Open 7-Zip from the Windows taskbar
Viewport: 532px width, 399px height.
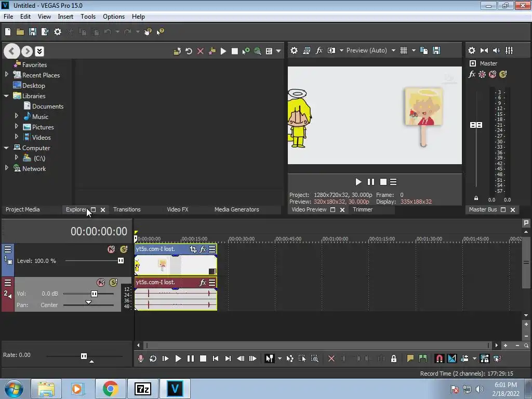142,389
